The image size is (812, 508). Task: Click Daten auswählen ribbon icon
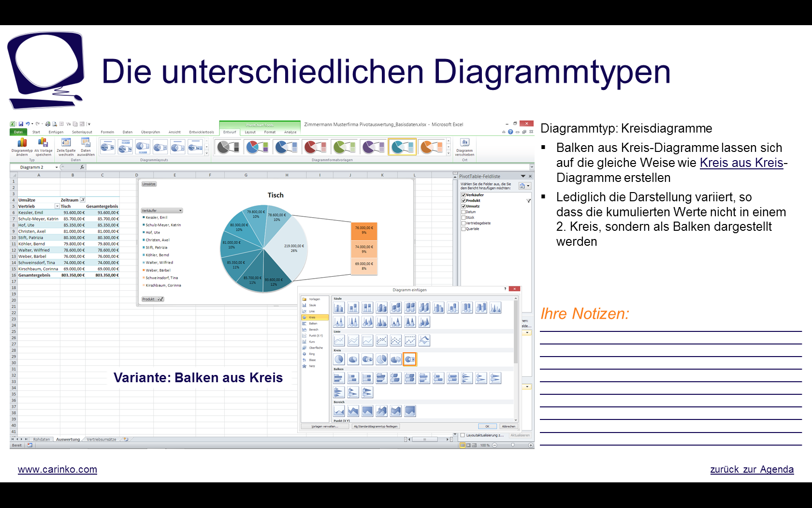[86, 147]
